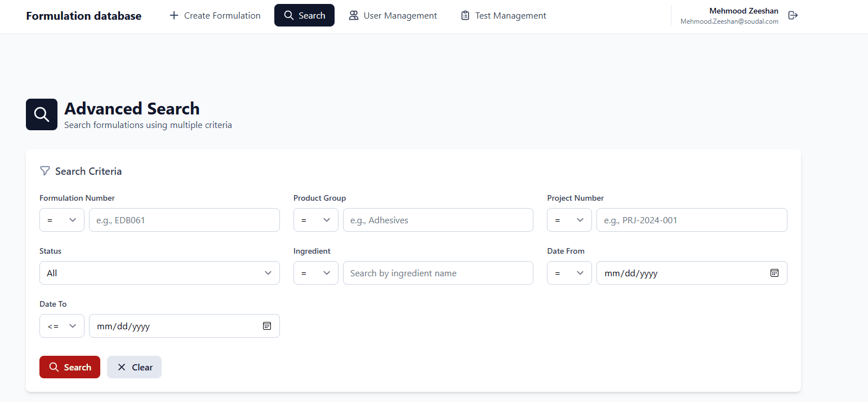This screenshot has height=402, width=868.
Task: Open Date To operator dropdown
Action: [62, 326]
